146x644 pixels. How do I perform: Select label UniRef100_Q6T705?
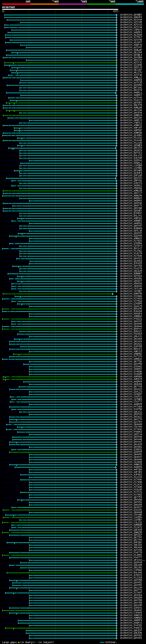131,387
